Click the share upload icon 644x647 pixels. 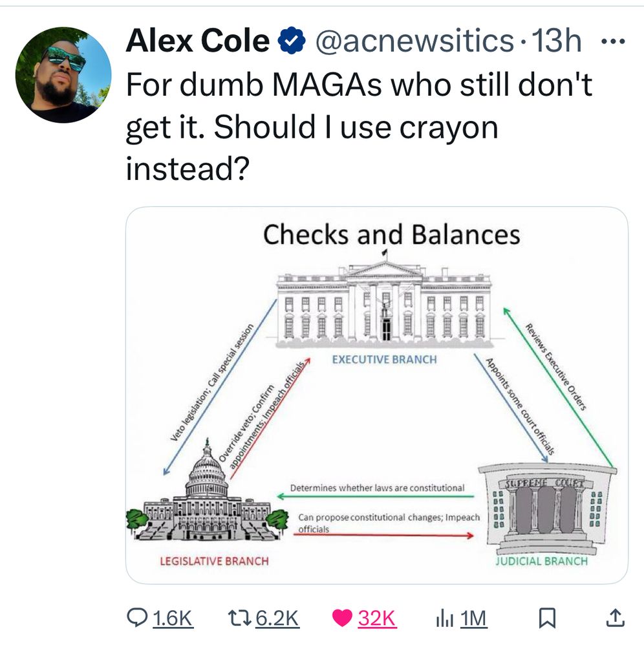tap(614, 618)
